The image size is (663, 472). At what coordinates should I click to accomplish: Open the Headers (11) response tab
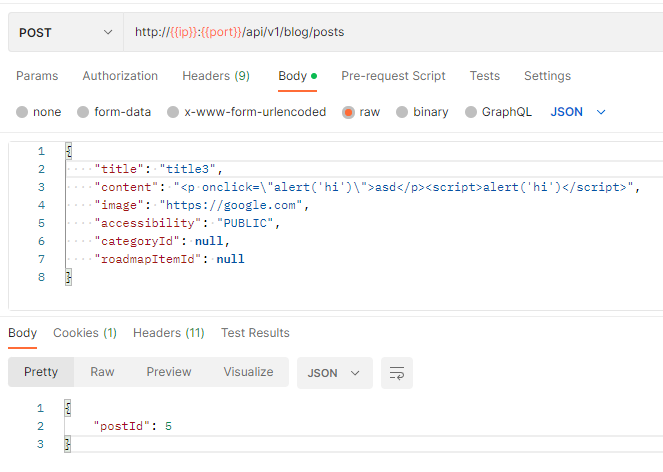169,333
